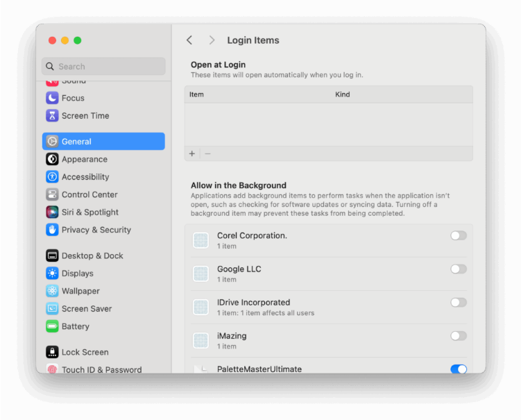Open Privacy & Security settings

103,230
